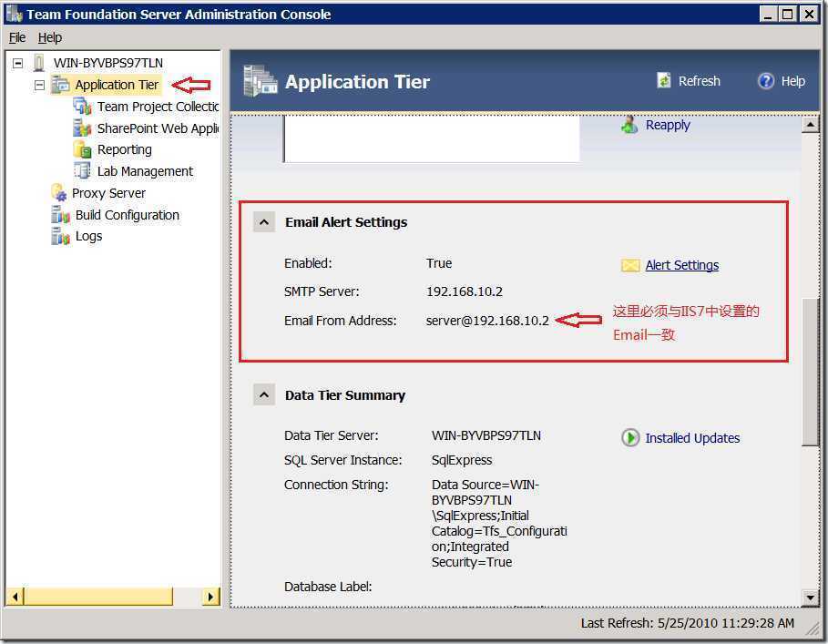
Task: Click the title bar application icon
Action: [15, 15]
